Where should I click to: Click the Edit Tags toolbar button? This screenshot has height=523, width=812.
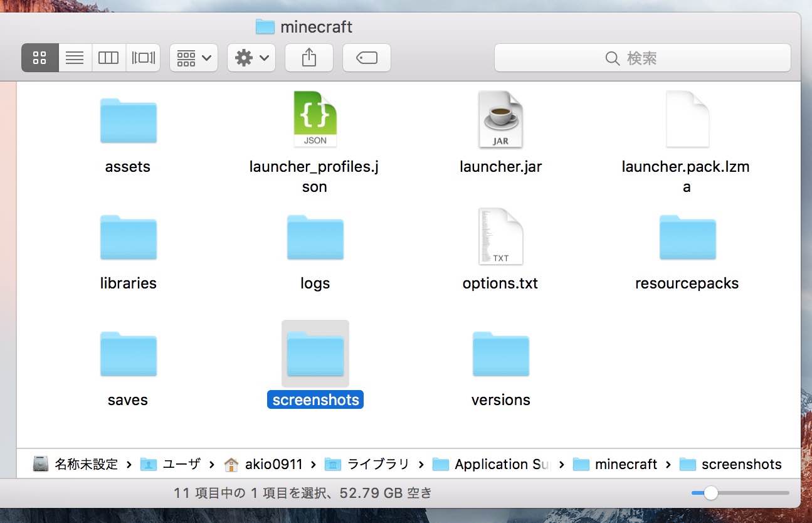pyautogui.click(x=366, y=58)
